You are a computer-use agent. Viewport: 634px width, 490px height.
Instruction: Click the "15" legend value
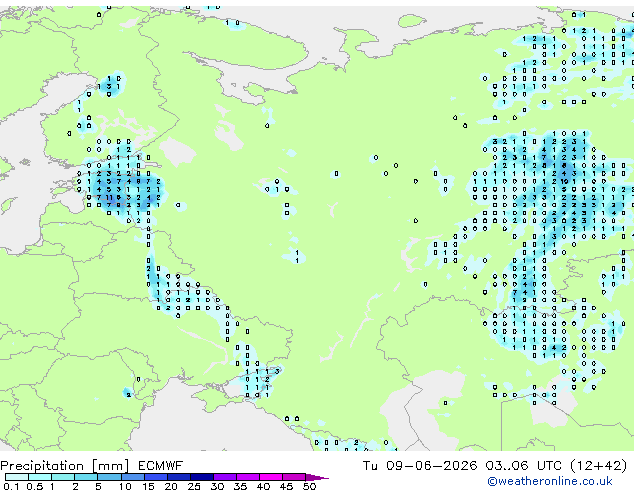click(x=148, y=486)
